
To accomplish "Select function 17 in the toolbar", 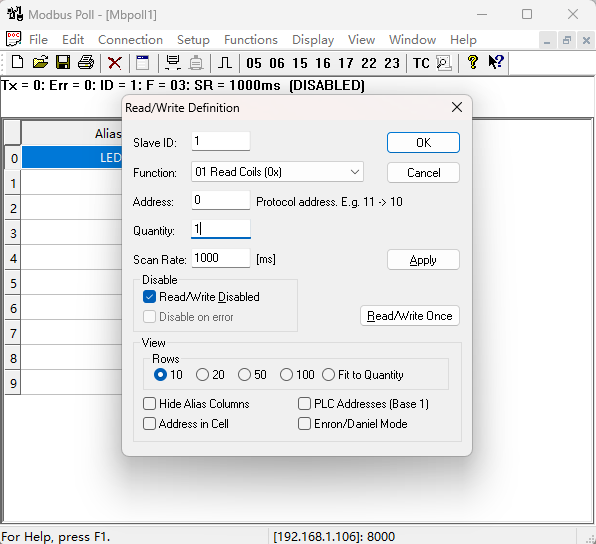I will (346, 63).
